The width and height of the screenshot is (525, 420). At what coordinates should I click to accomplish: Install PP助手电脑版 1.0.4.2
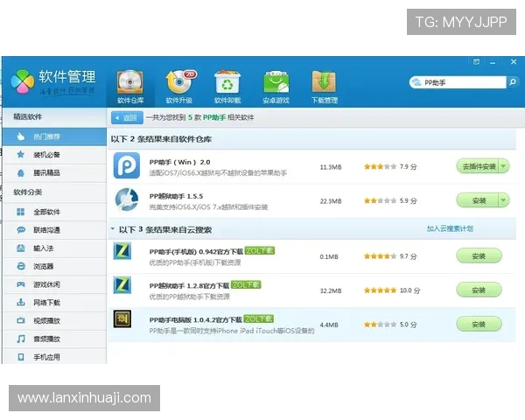pyautogui.click(x=479, y=325)
